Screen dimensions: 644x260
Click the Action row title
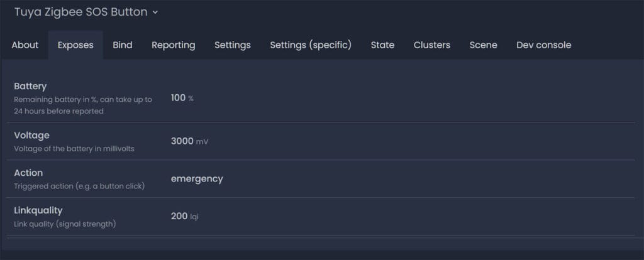click(28, 173)
